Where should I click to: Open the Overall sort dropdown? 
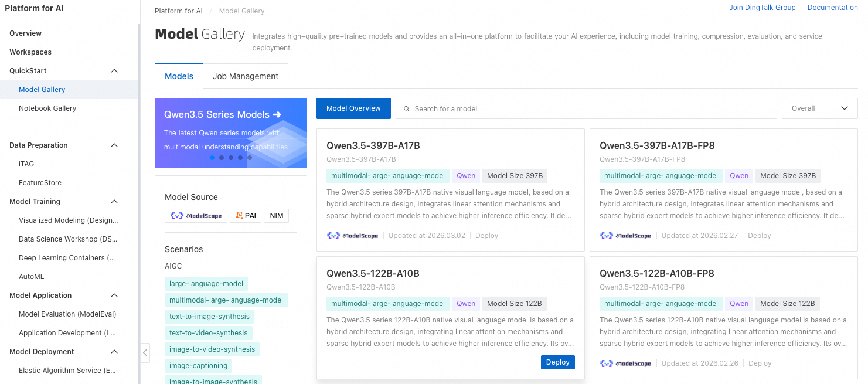(x=820, y=108)
